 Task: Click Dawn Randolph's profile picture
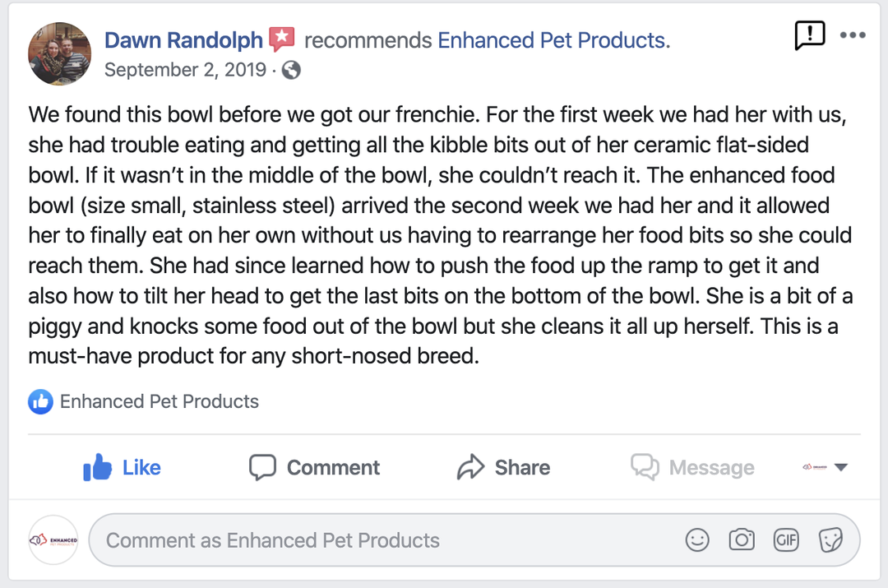click(60, 54)
